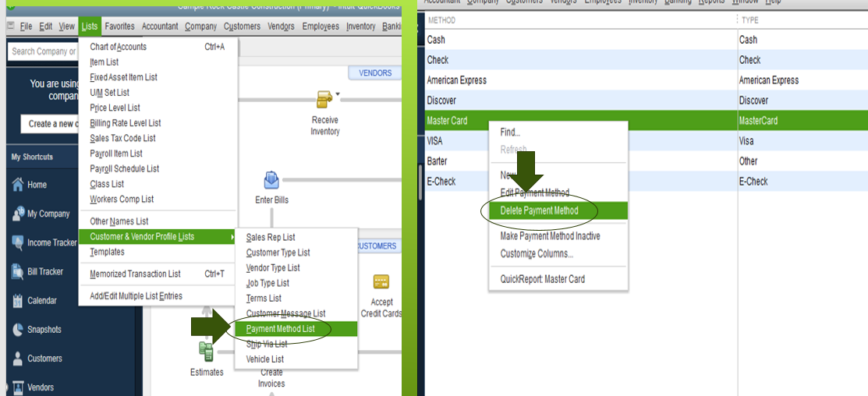Viewport: 868px width, 396px height.
Task: Select the American Express method row
Action: pos(646,80)
